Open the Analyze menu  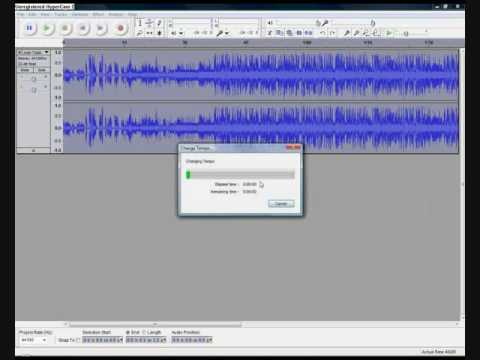pyautogui.click(x=116, y=14)
